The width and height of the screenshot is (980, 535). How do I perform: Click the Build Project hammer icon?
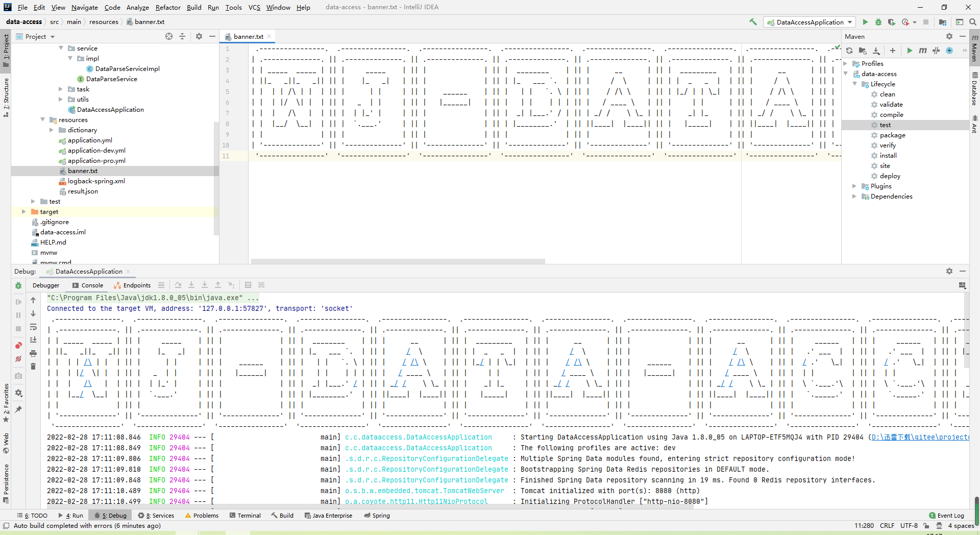click(x=753, y=22)
